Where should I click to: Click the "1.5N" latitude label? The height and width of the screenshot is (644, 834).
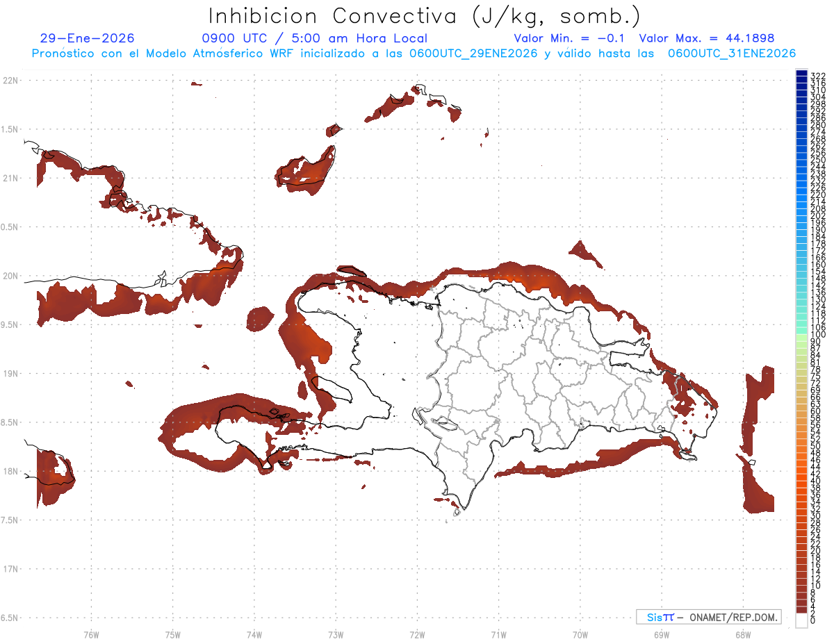10,129
